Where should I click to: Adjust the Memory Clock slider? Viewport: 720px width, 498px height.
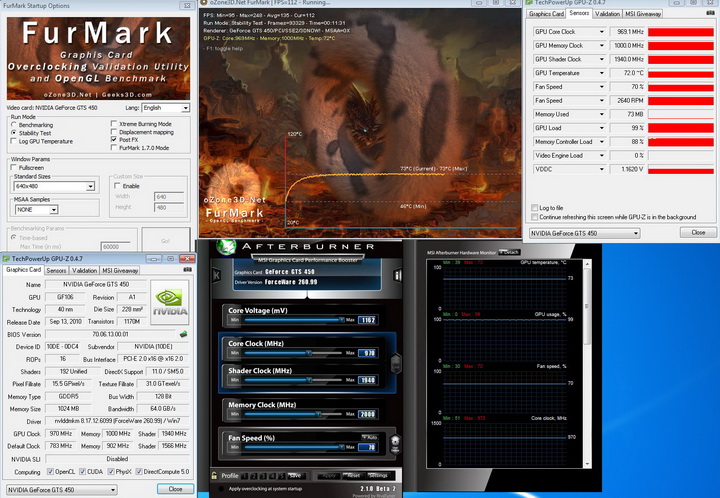point(294,414)
